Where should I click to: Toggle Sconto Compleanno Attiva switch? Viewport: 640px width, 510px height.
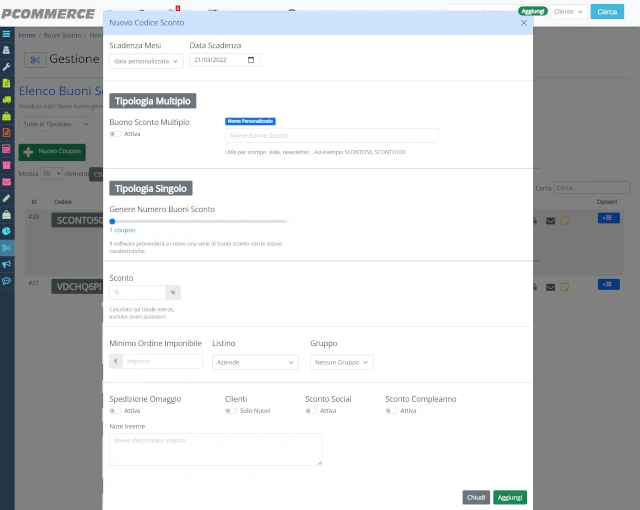[391, 411]
